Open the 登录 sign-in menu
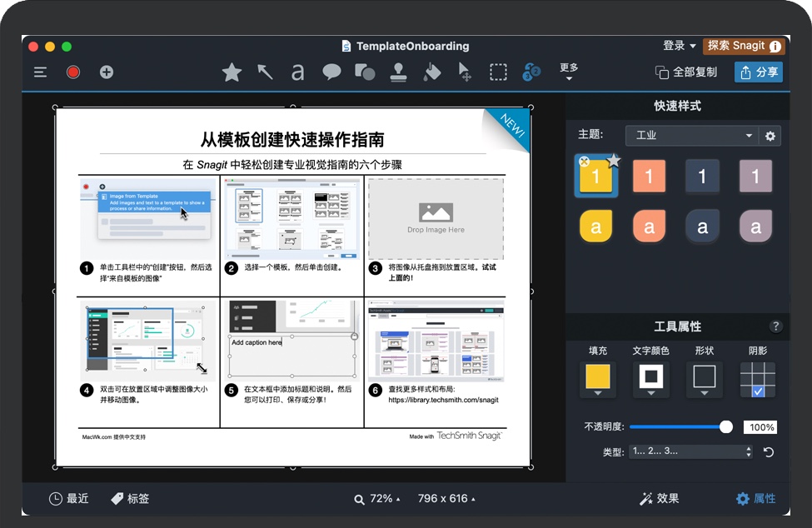 (680, 46)
